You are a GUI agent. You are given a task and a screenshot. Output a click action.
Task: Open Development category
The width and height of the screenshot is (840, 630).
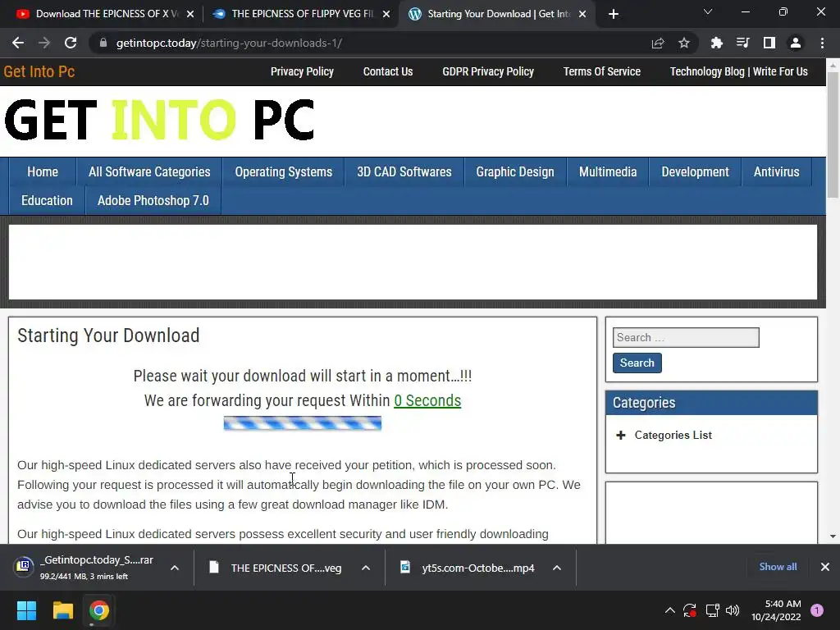coord(695,172)
